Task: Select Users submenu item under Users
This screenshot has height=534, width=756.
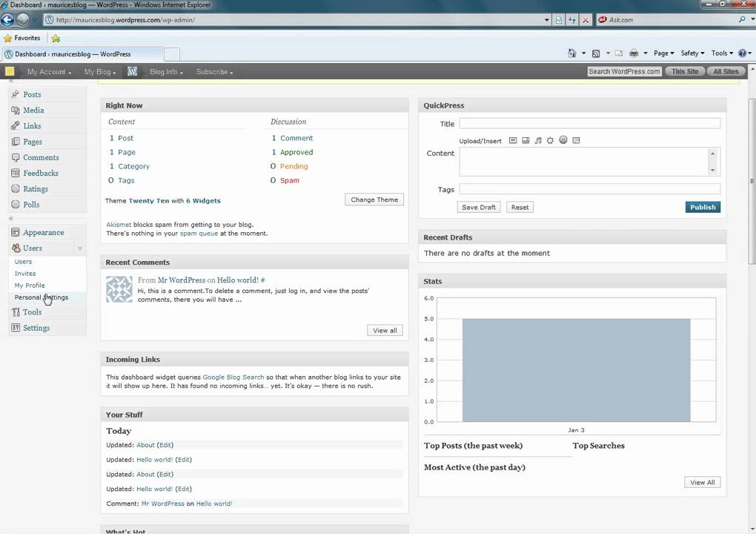Action: (23, 262)
